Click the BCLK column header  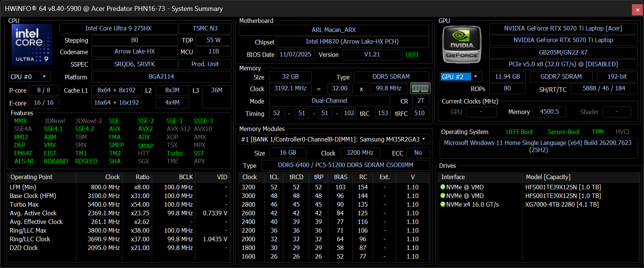(x=174, y=177)
